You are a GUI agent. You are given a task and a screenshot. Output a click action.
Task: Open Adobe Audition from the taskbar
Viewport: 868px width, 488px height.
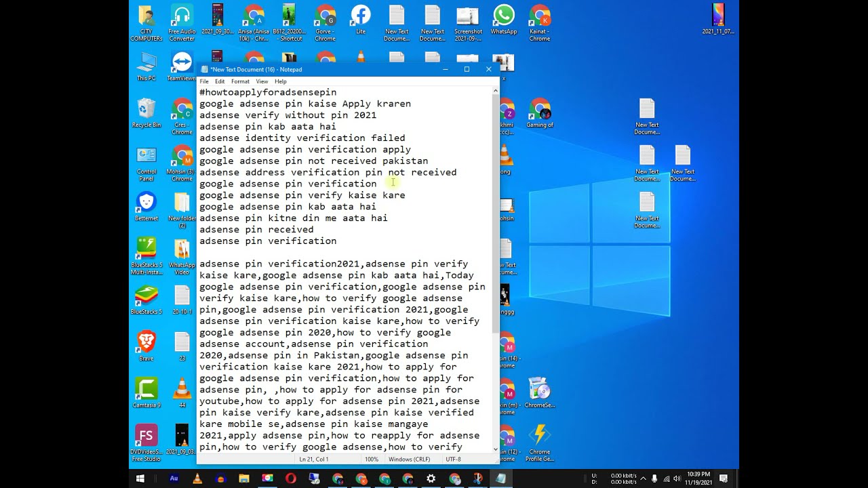174,479
